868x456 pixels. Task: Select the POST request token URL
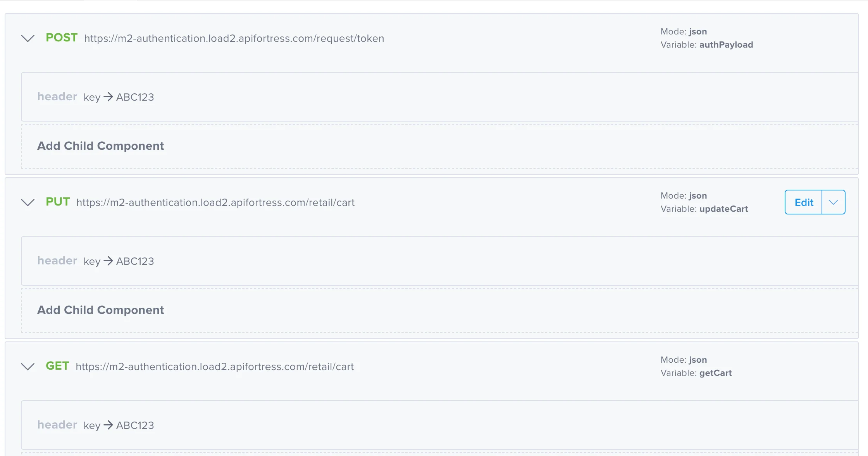[x=234, y=38]
